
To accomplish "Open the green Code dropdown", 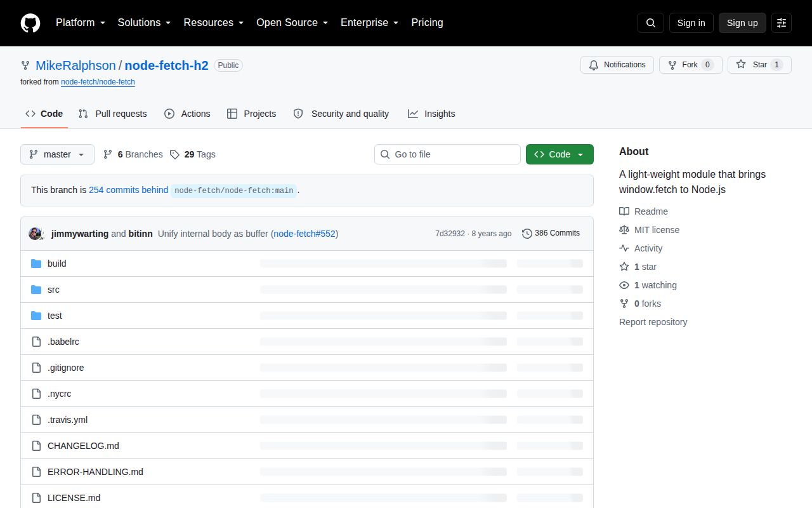I will (x=560, y=154).
